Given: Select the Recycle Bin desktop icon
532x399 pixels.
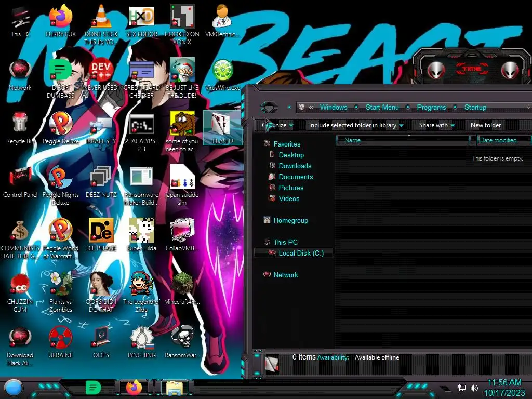Looking at the screenshot, I should [x=20, y=128].
